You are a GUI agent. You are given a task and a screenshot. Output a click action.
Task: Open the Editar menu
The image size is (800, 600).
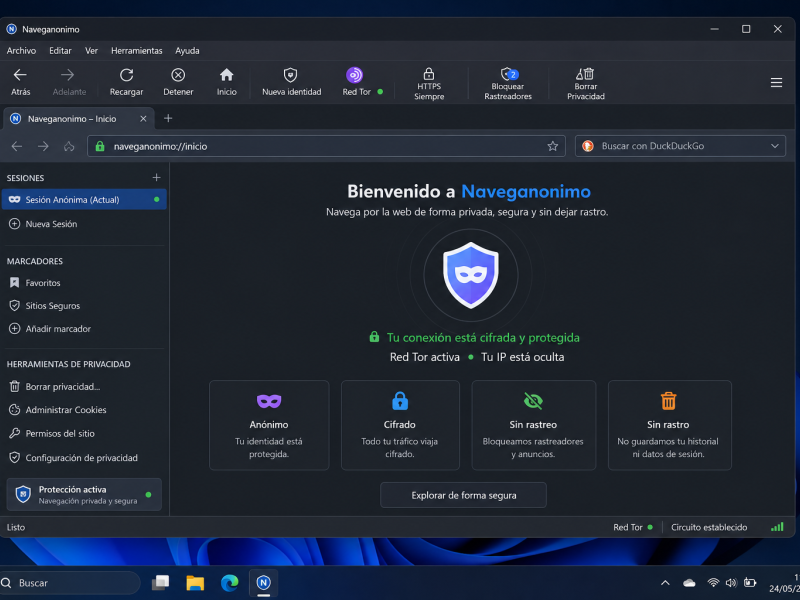pos(60,51)
